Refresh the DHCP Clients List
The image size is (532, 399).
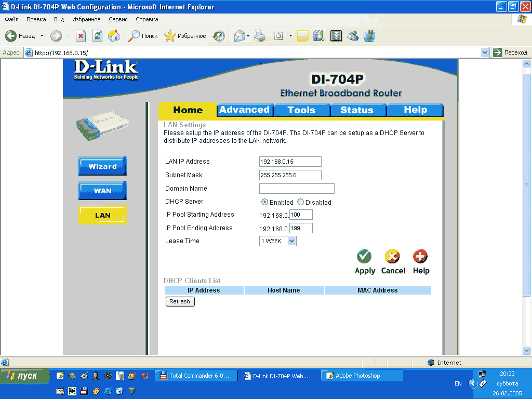[x=180, y=301]
